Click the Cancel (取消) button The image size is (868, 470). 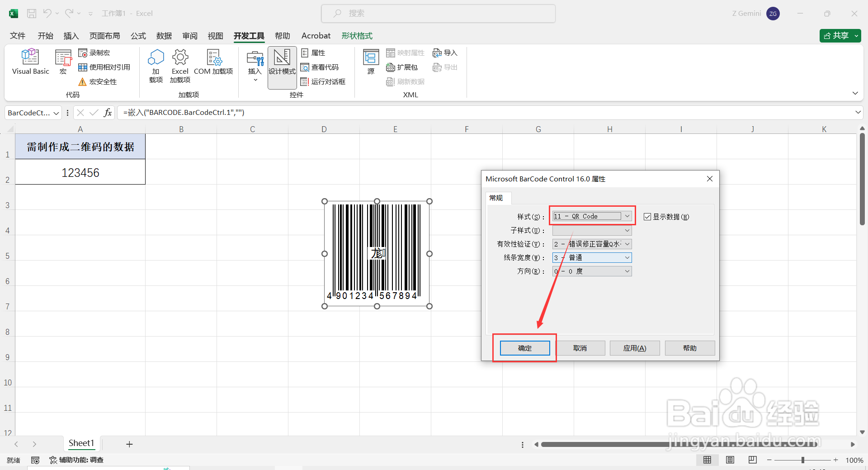click(x=580, y=348)
